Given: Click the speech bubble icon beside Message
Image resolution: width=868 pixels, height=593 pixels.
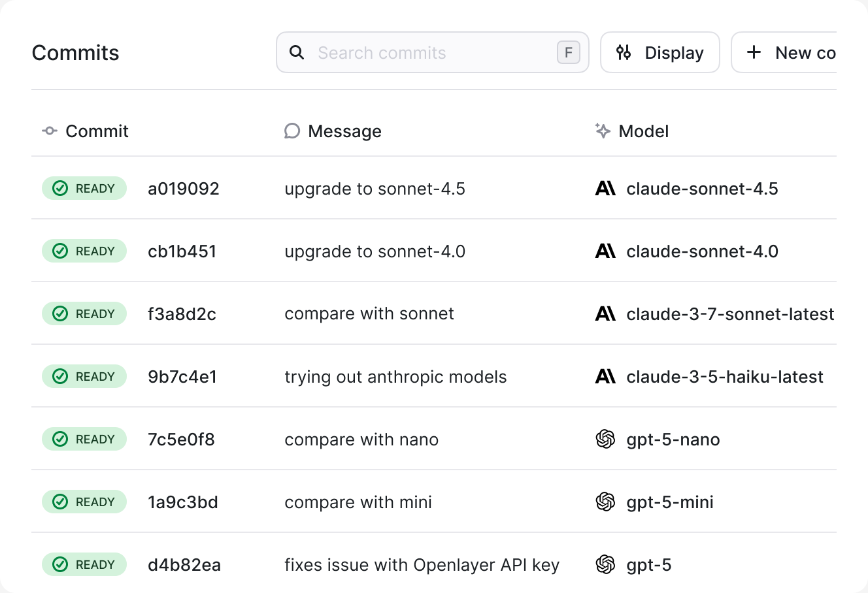Looking at the screenshot, I should (292, 131).
